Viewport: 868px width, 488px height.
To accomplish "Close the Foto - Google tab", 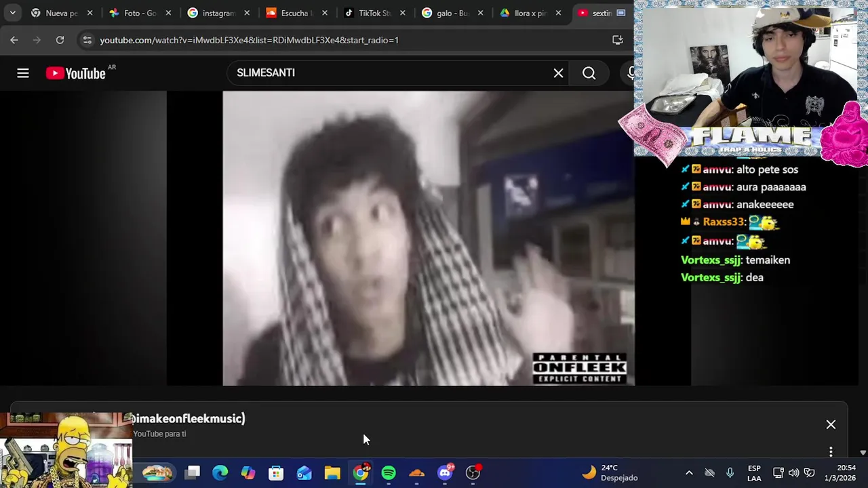I will (168, 13).
